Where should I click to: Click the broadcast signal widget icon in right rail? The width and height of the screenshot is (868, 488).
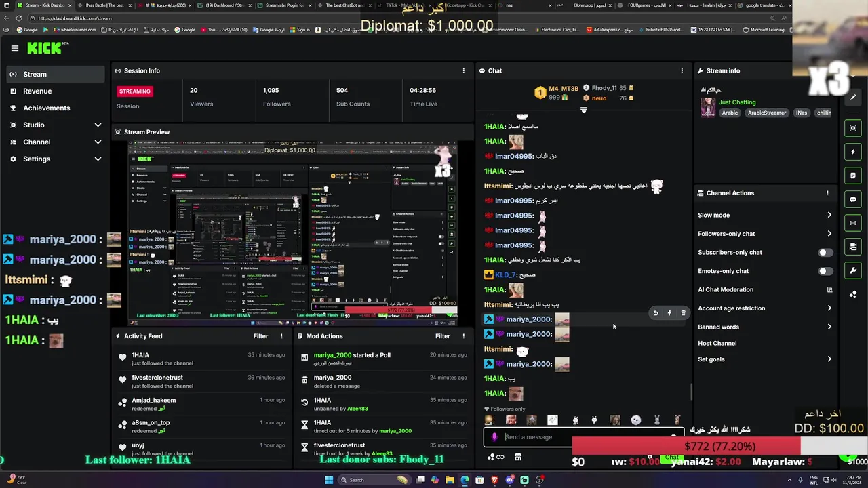853,223
